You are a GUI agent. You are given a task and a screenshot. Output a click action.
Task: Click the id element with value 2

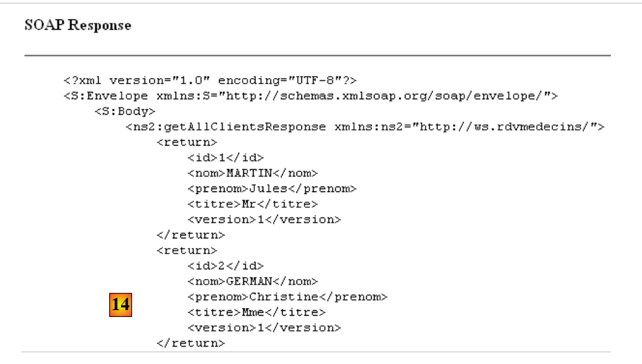[225, 265]
